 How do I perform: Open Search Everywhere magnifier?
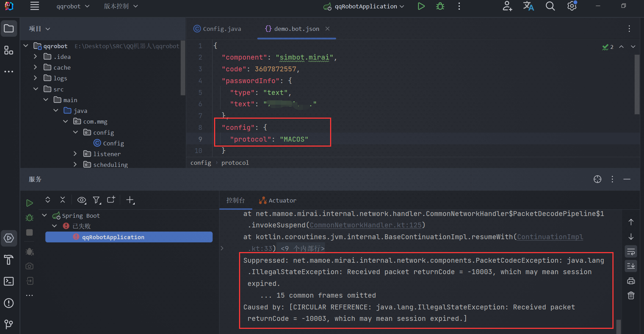click(550, 6)
